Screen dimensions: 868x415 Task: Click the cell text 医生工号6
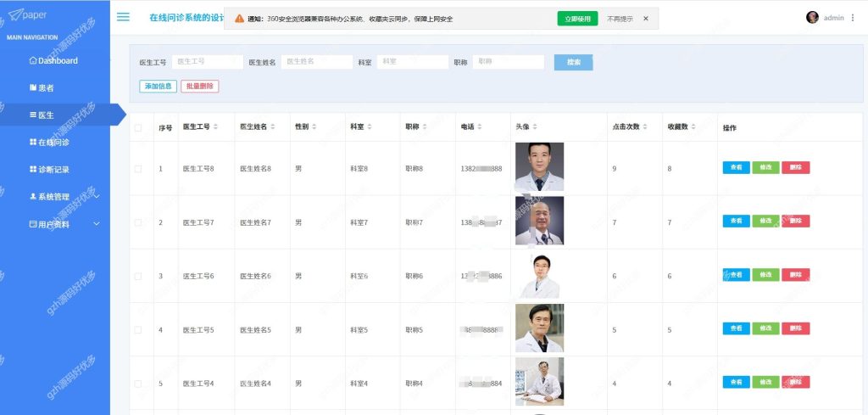point(198,276)
